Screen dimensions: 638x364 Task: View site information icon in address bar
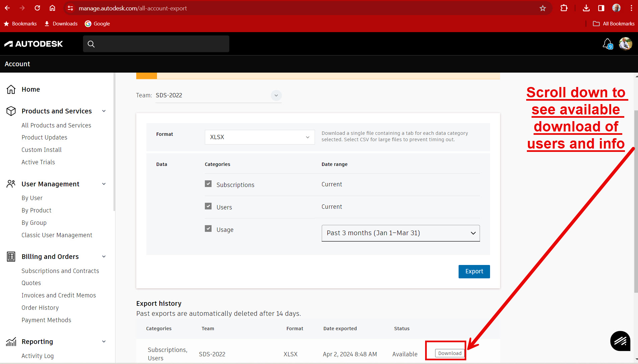click(70, 8)
